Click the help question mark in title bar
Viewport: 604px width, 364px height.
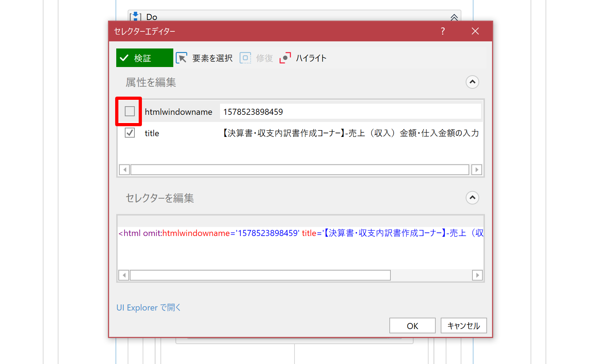442,31
